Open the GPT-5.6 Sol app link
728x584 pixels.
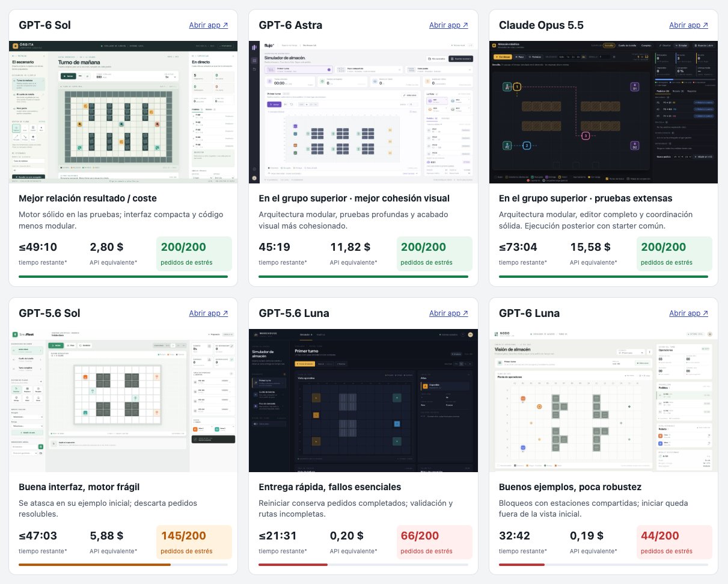[x=209, y=313]
